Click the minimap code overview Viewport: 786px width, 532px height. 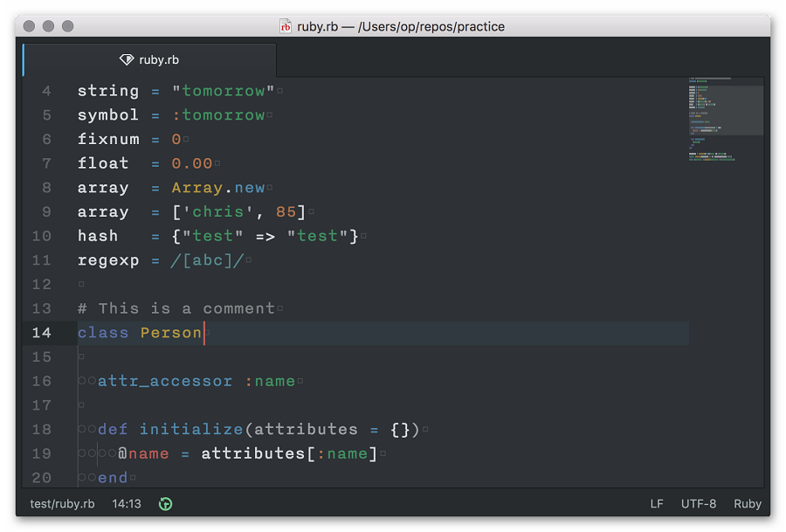pyautogui.click(x=726, y=120)
